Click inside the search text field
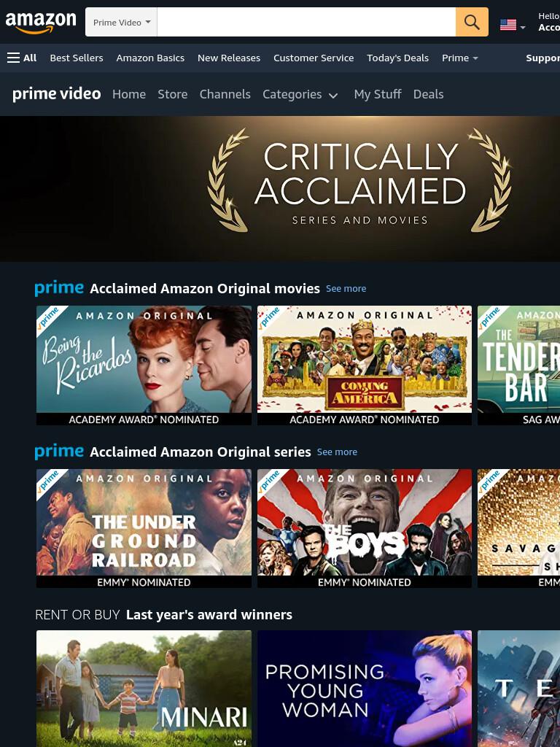Viewport: 560px width, 747px height. click(x=306, y=22)
